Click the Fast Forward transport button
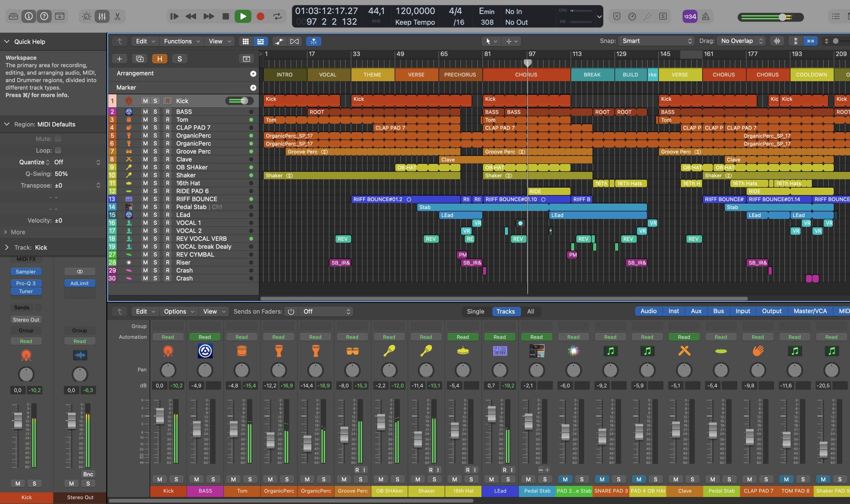 point(208,16)
